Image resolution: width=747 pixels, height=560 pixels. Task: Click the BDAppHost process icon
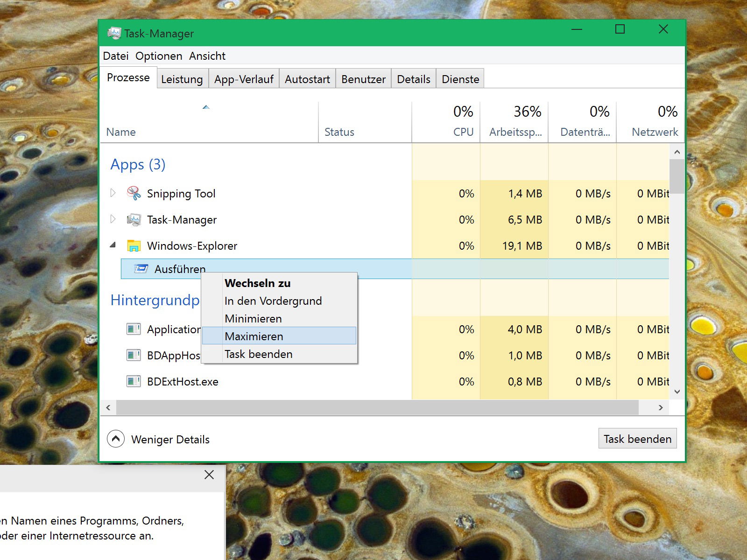(134, 355)
